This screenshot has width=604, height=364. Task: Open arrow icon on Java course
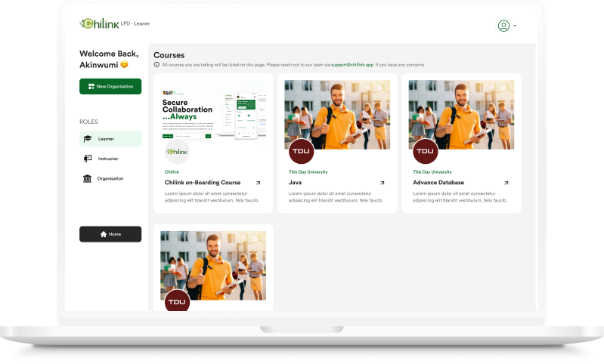click(382, 183)
